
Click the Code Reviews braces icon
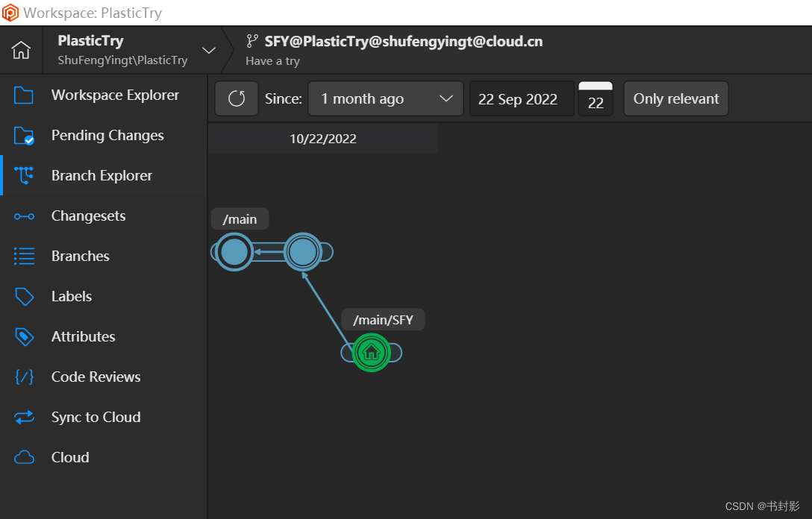[x=24, y=377]
